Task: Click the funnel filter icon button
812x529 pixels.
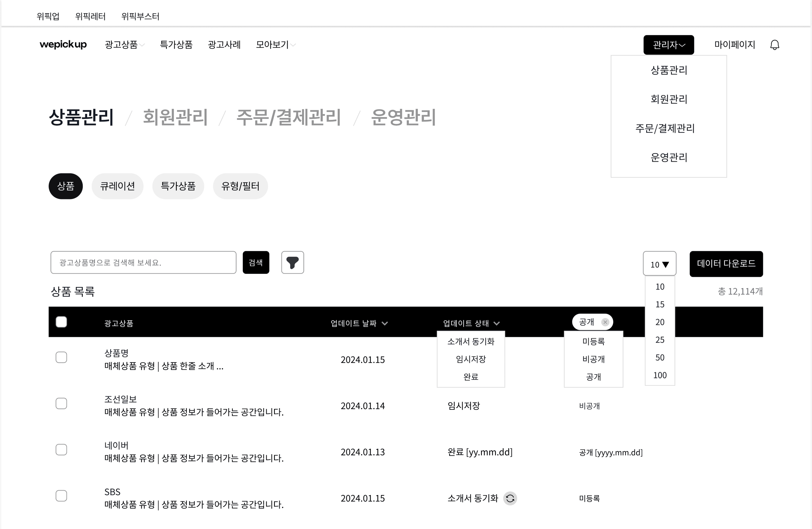Action: coord(292,263)
